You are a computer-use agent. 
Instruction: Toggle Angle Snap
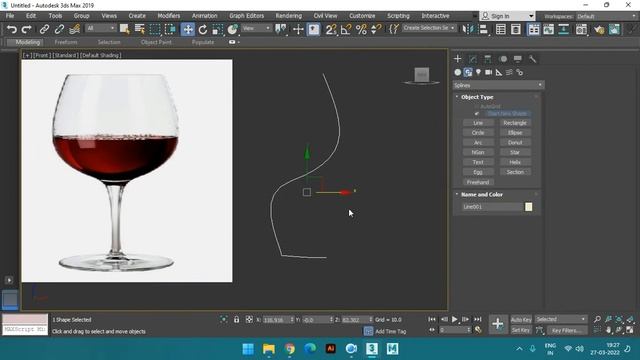tap(346, 29)
